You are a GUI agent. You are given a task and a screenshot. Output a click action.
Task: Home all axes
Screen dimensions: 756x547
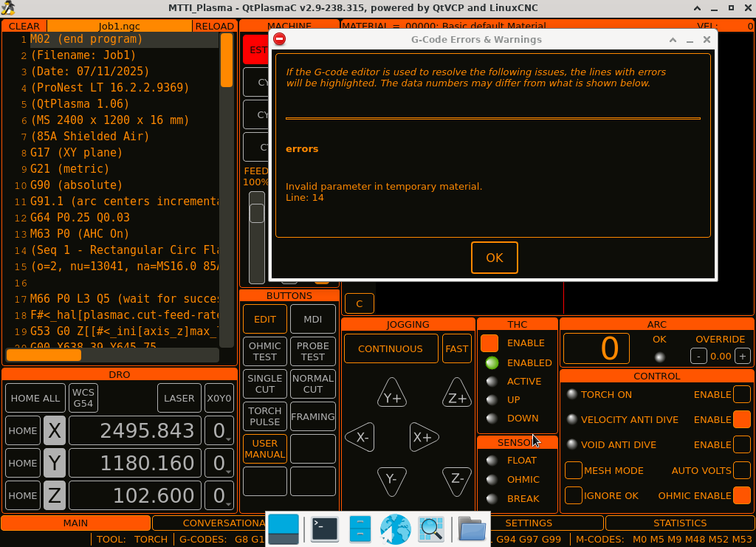(x=35, y=398)
